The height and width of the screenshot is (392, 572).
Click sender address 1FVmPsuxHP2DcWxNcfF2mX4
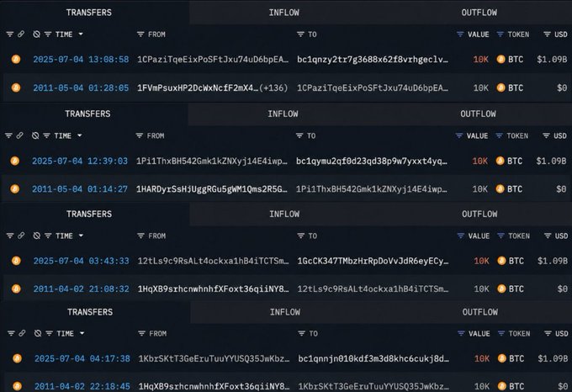(198, 87)
